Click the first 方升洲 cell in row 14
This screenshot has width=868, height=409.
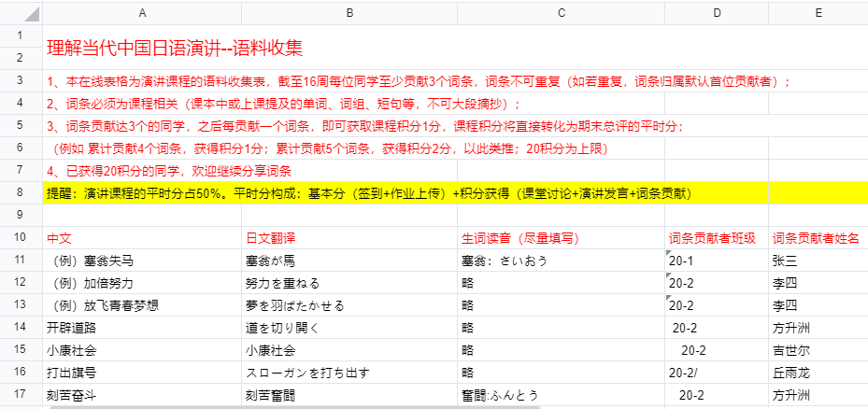pyautogui.click(x=818, y=328)
